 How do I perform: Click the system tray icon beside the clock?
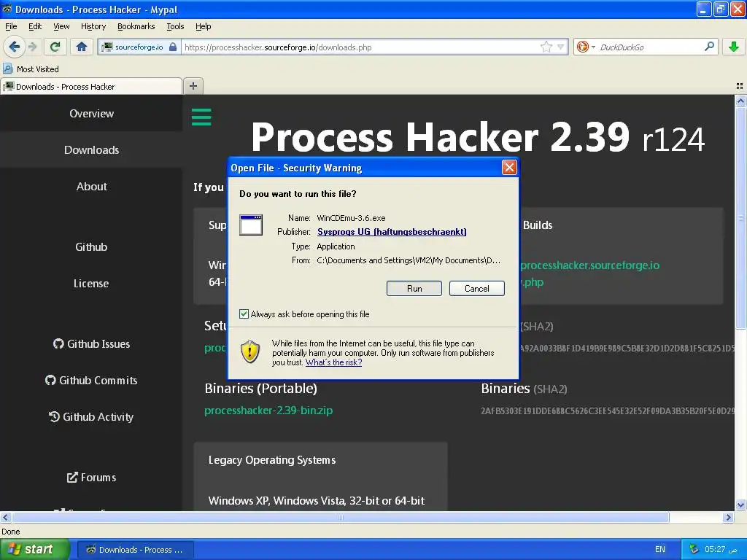pos(694,549)
